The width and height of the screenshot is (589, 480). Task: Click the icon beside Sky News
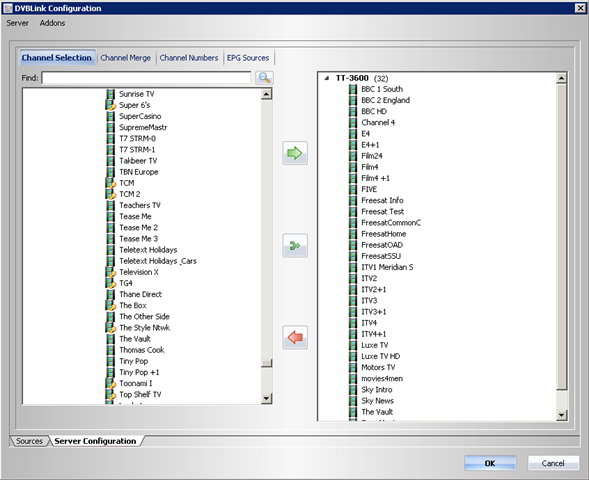click(x=353, y=401)
